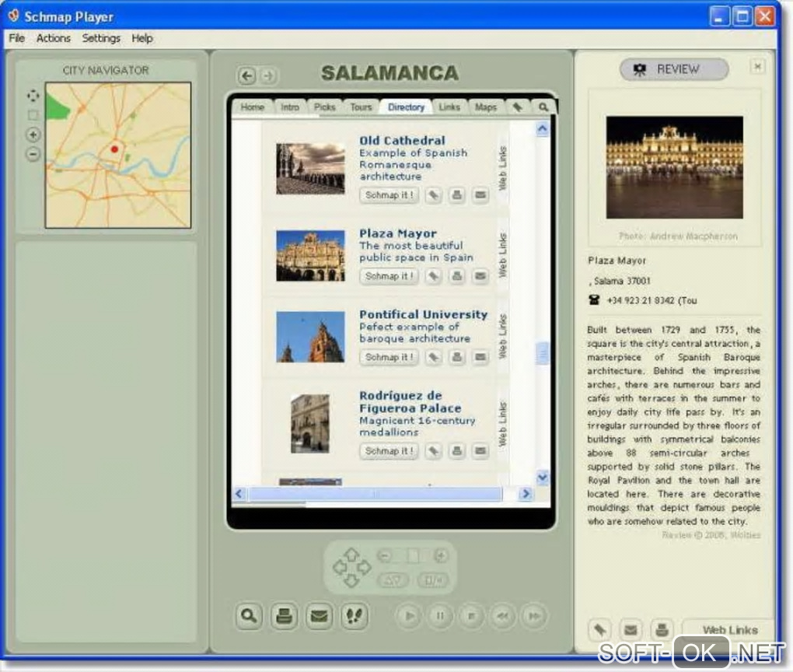Open the Old Cathedral title link
793x672 pixels.
[403, 141]
